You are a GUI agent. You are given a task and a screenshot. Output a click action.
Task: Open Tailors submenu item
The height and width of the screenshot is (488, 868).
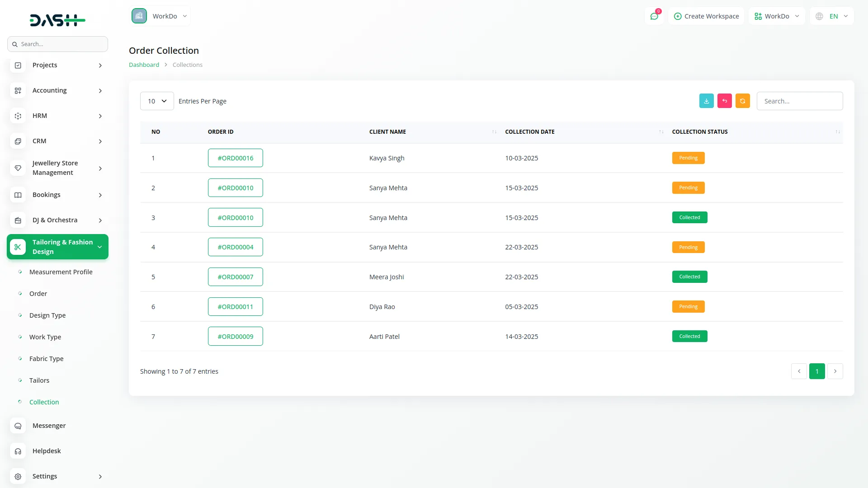[x=39, y=380]
